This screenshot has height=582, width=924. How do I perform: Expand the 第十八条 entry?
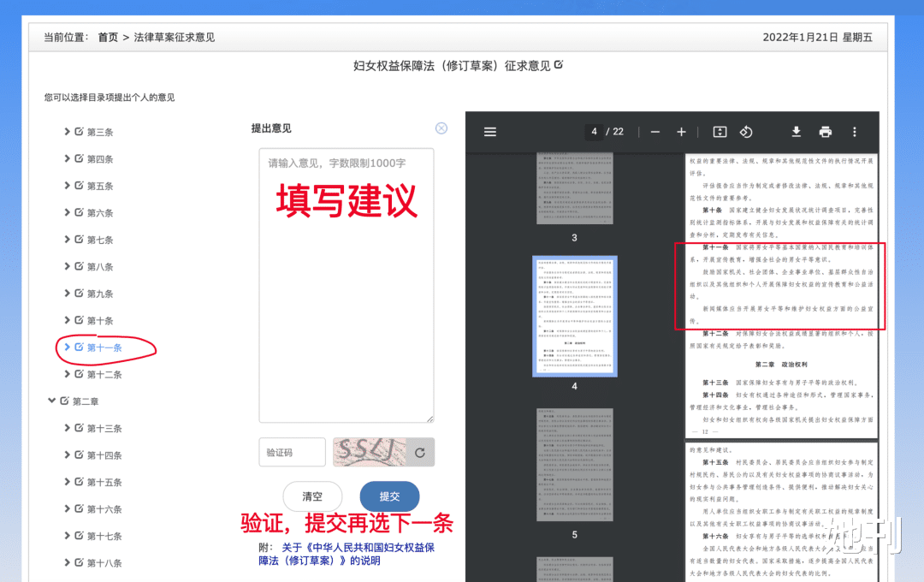(x=67, y=562)
